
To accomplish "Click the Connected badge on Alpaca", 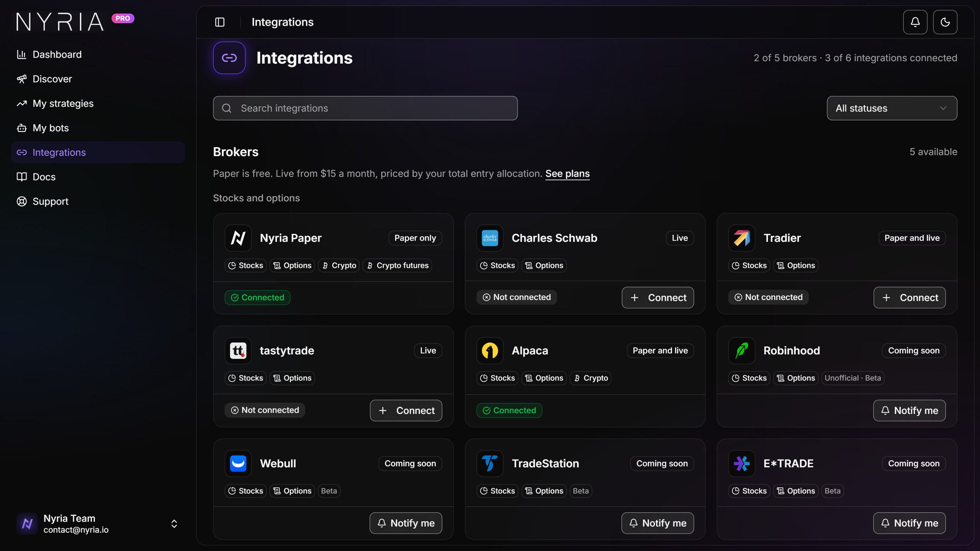I will point(509,411).
